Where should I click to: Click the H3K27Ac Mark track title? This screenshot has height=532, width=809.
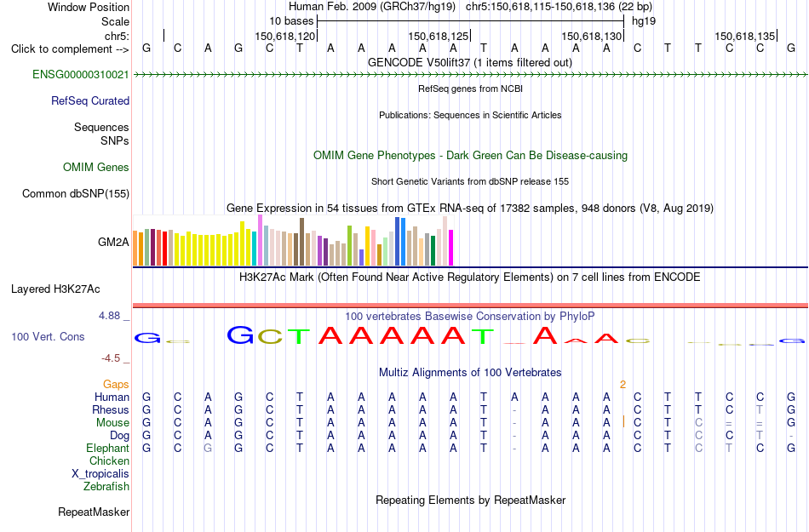[470, 277]
